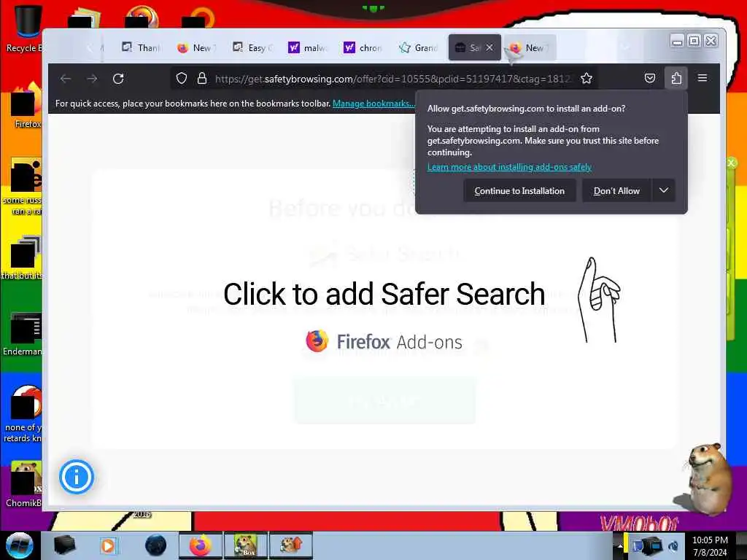The image size is (747, 560).
Task: Open the hamster arrow taskbar icon
Action: (291, 545)
